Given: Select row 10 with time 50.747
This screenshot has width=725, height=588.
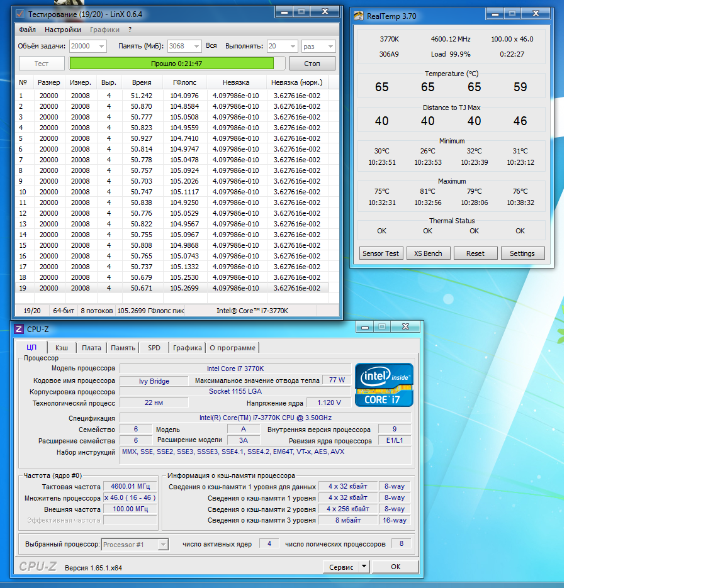Looking at the screenshot, I should [171, 192].
